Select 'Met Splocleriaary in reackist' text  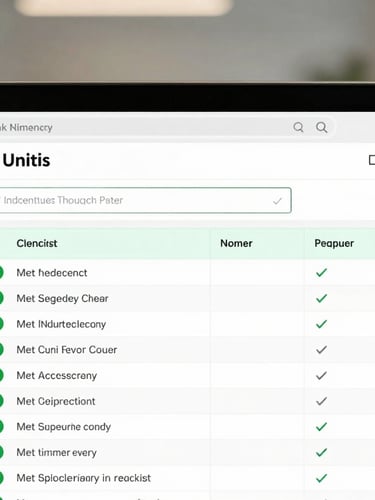pos(83,478)
